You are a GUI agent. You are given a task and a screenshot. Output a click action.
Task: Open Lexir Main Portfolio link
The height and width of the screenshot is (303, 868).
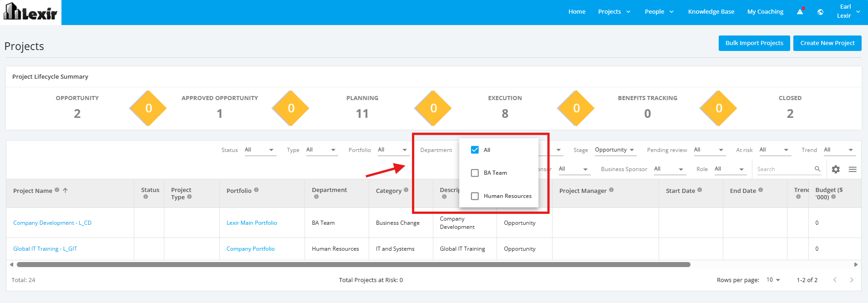tap(252, 223)
